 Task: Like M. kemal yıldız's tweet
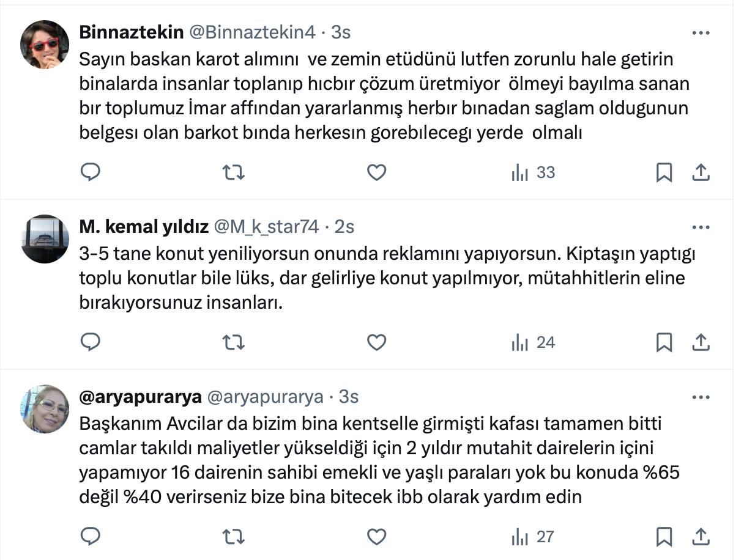[x=376, y=343]
